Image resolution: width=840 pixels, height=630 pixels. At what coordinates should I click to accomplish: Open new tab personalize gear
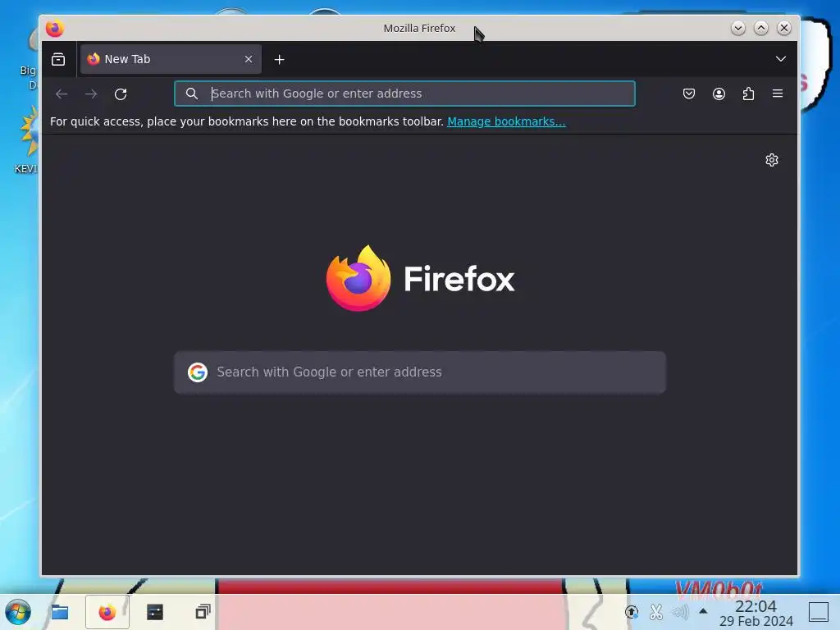[772, 160]
